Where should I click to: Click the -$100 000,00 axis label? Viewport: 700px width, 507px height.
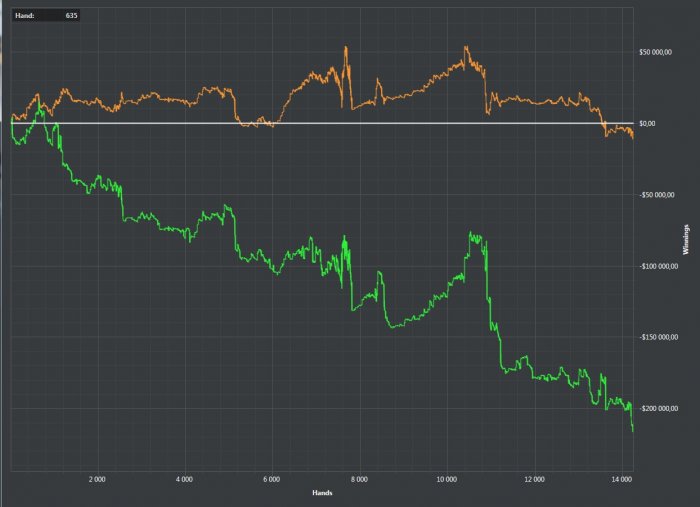click(x=658, y=266)
